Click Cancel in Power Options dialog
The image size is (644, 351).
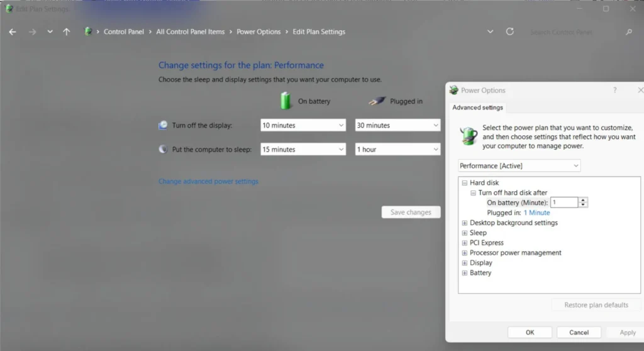[x=579, y=332]
